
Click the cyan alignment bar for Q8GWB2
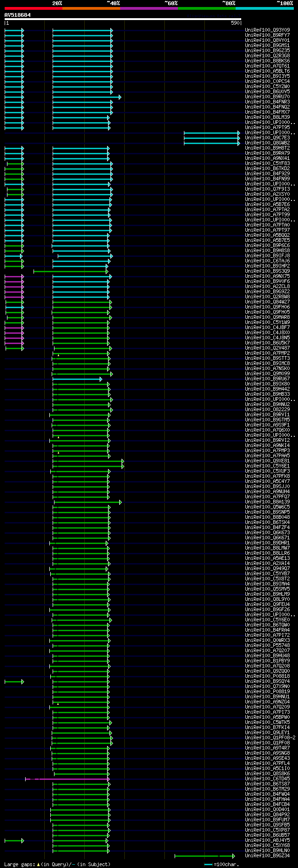coord(212,143)
